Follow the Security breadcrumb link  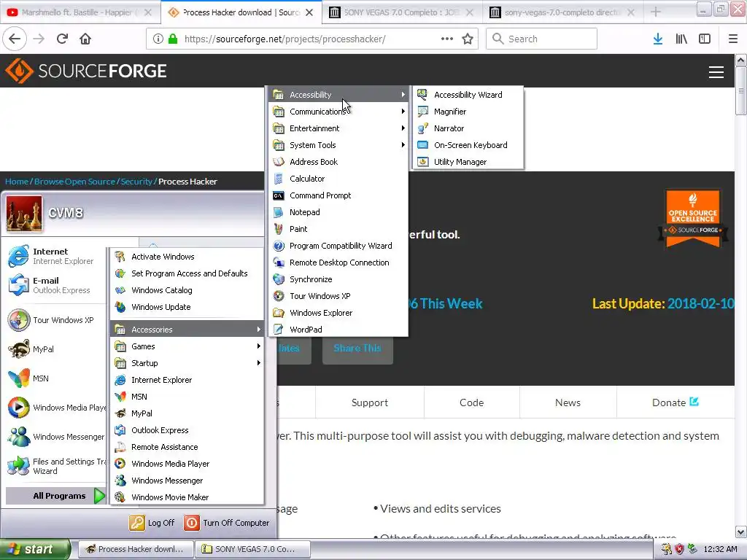[x=136, y=182]
